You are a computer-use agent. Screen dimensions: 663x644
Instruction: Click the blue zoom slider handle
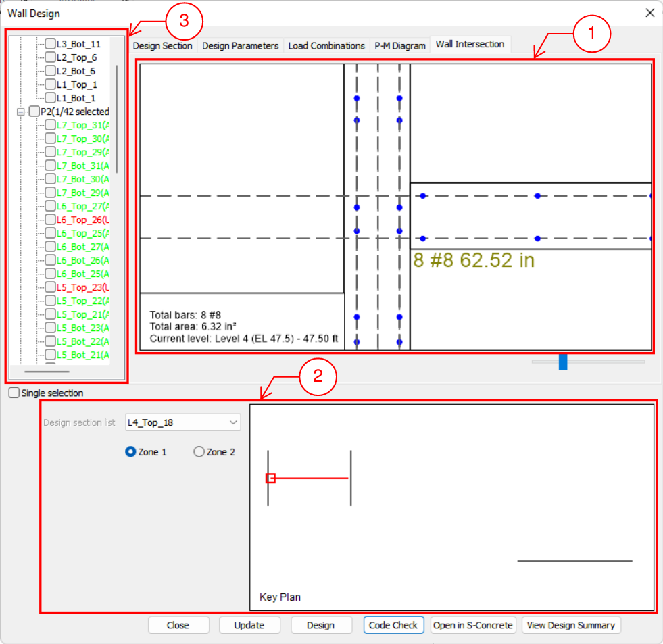coord(562,362)
